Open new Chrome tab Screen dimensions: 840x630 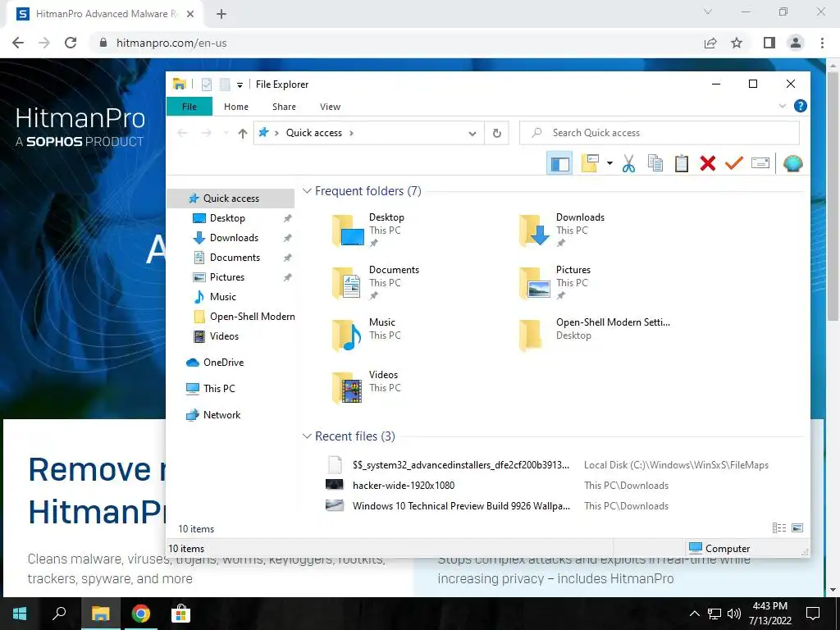[x=221, y=14]
